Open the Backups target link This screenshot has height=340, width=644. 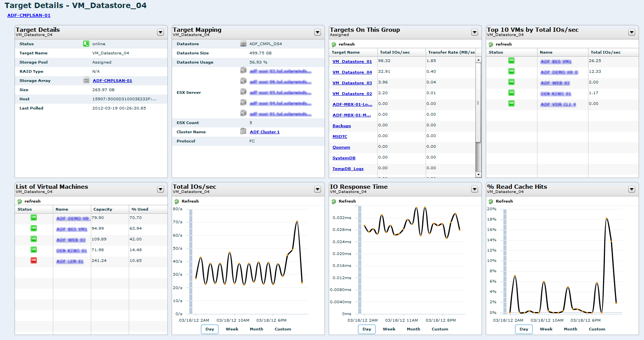pos(342,126)
